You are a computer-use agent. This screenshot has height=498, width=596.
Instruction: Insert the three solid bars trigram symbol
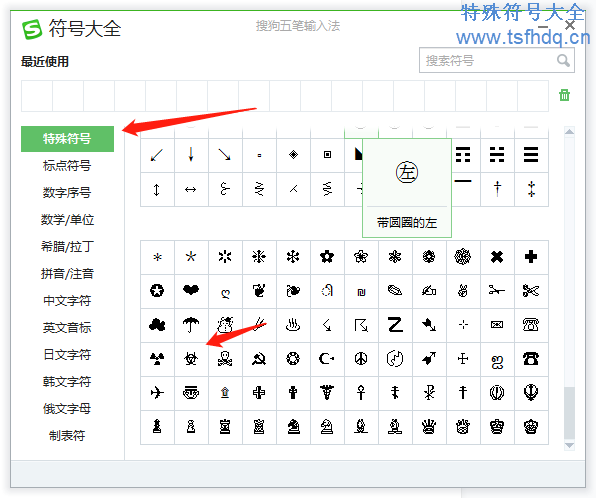coord(531,155)
